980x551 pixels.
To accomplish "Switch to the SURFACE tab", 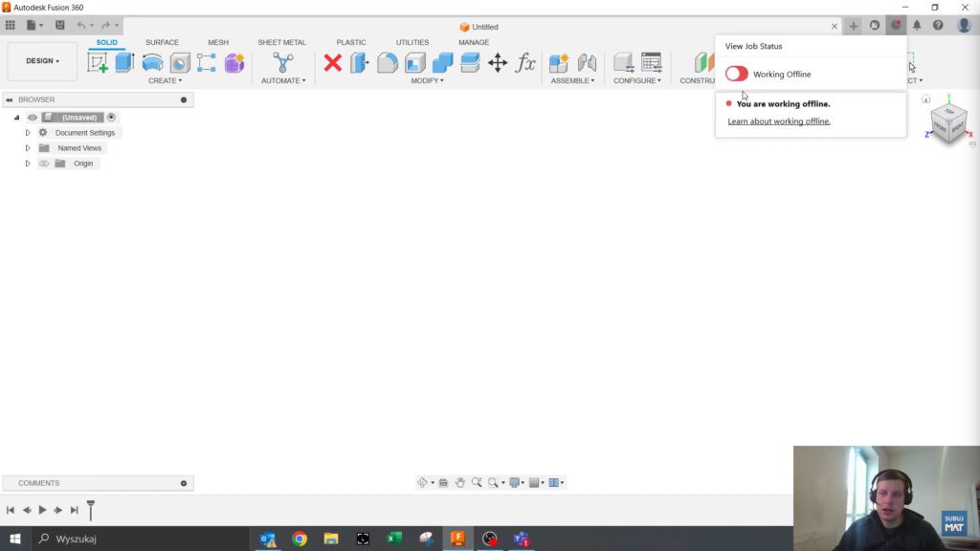I will 162,42.
